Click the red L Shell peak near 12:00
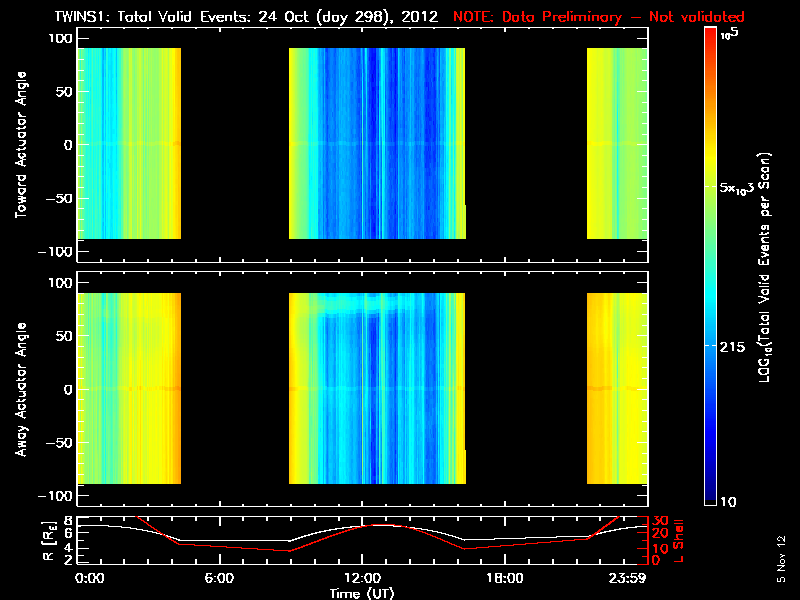 (x=378, y=524)
